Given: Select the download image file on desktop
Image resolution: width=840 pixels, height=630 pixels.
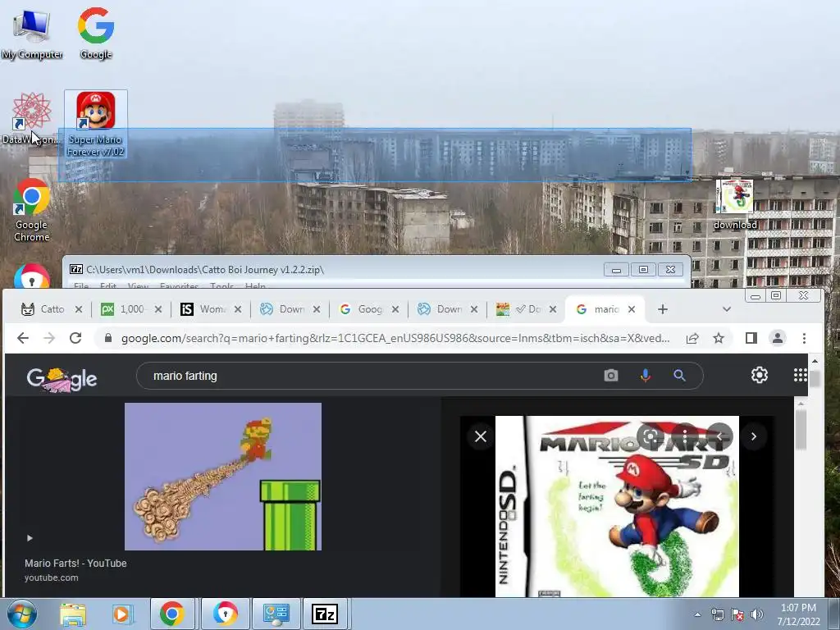Looking at the screenshot, I should pos(734,204).
